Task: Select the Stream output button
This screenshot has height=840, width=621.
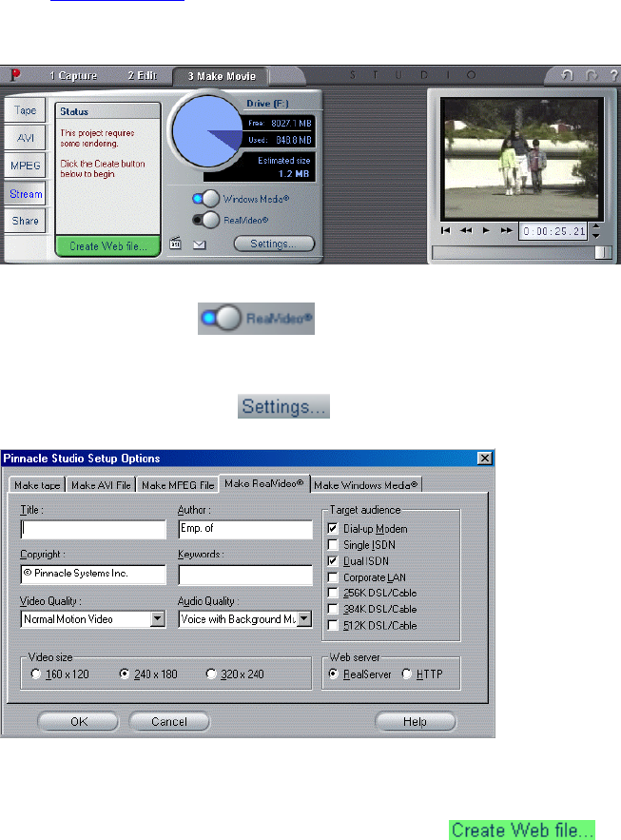Action: point(26,194)
